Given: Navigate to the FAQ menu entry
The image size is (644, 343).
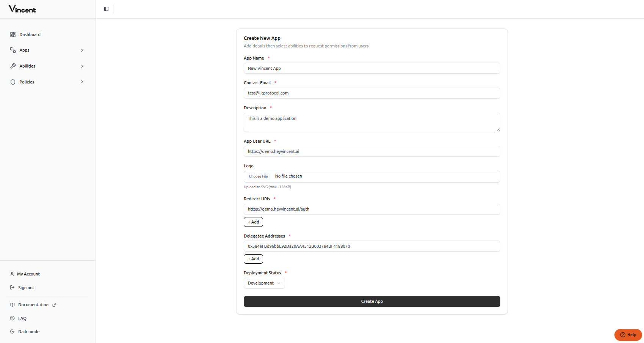Looking at the screenshot, I should [x=22, y=318].
